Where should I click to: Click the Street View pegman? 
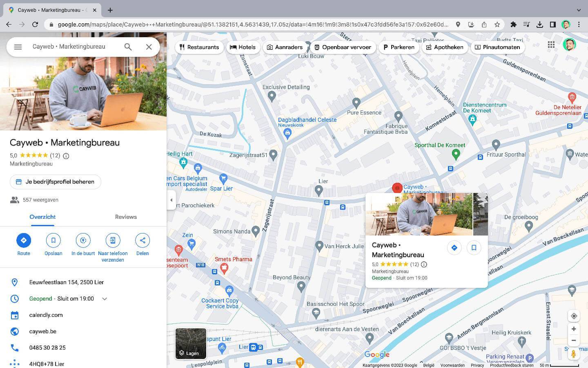coord(574,354)
